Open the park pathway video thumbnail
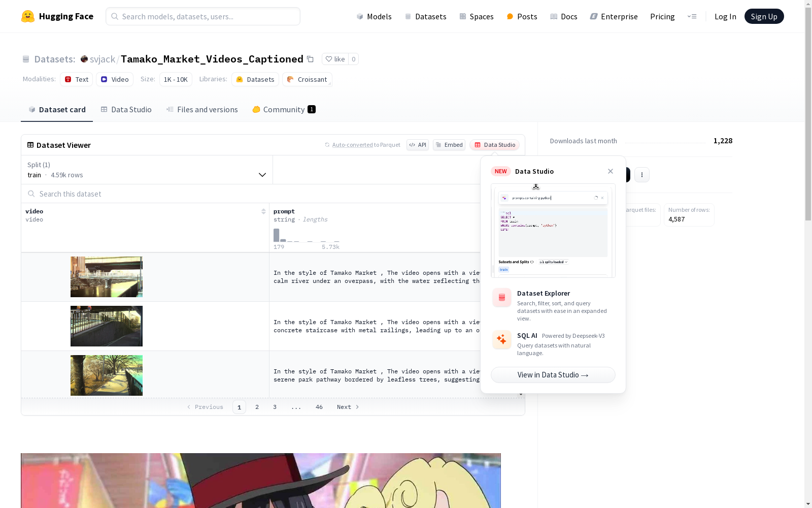 pos(107,375)
